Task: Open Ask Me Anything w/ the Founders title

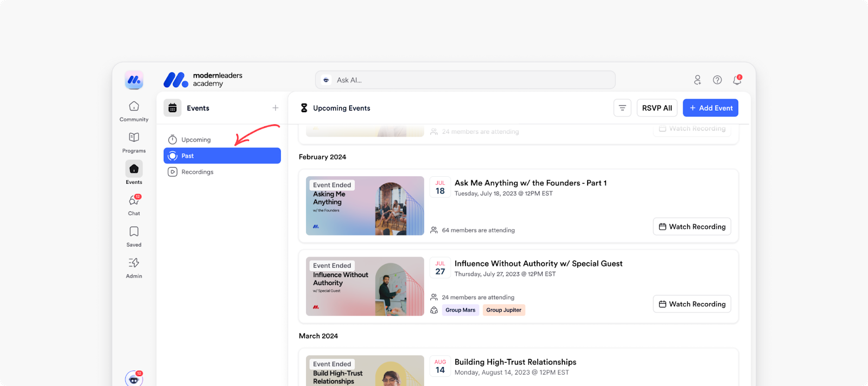Action: (531, 183)
